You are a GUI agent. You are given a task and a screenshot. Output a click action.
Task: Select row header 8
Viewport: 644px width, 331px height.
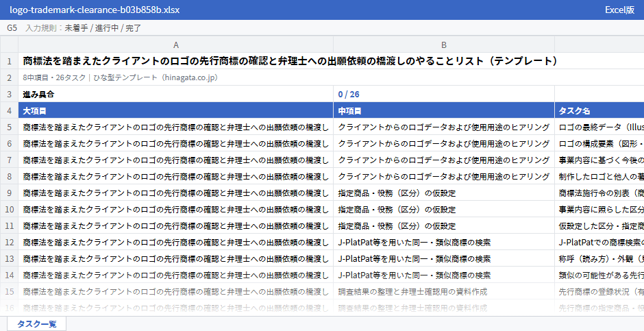point(9,176)
